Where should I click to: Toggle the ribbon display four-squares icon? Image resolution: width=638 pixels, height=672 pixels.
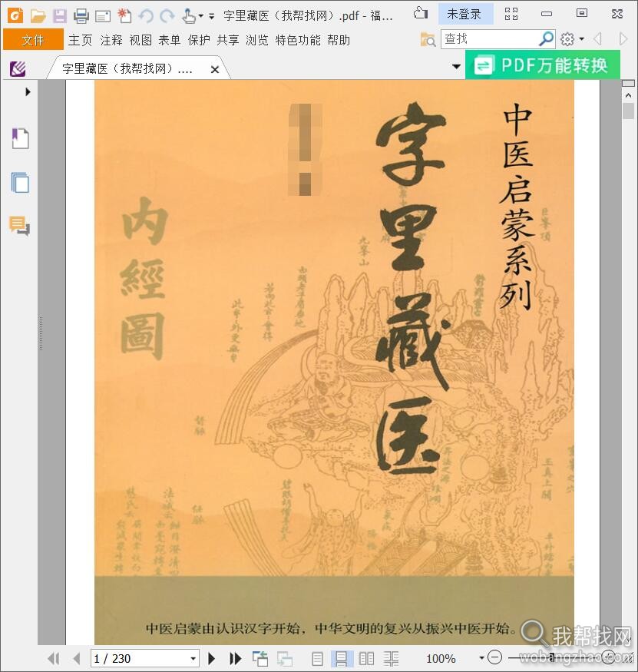(x=511, y=14)
